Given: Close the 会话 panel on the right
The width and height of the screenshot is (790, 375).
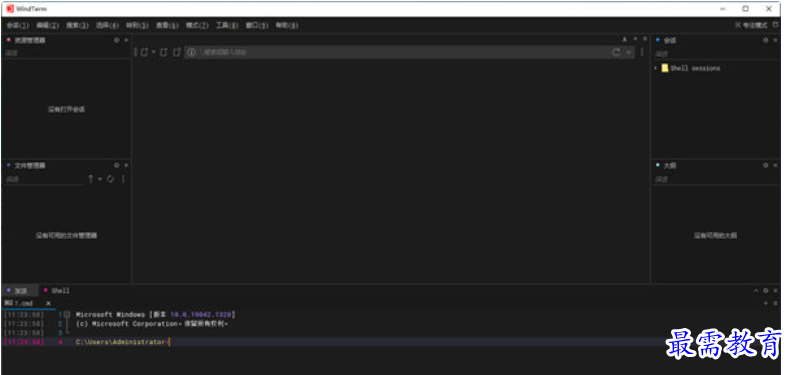Looking at the screenshot, I should 775,40.
